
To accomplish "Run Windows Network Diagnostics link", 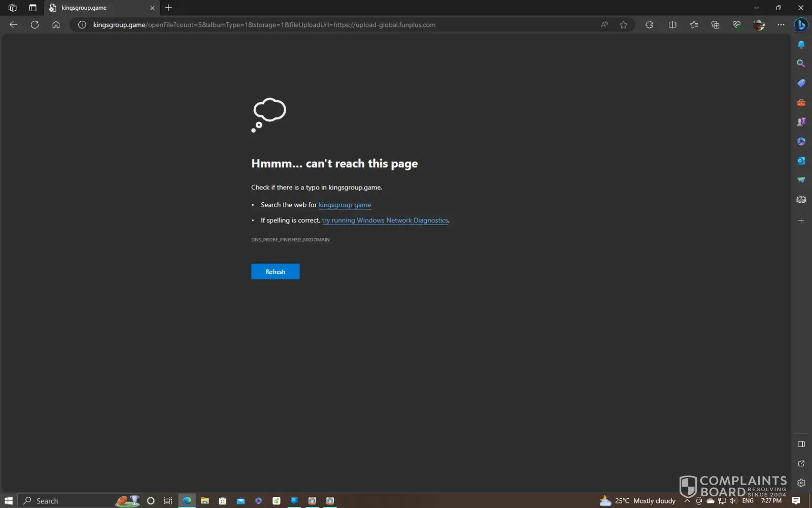I will point(385,220).
